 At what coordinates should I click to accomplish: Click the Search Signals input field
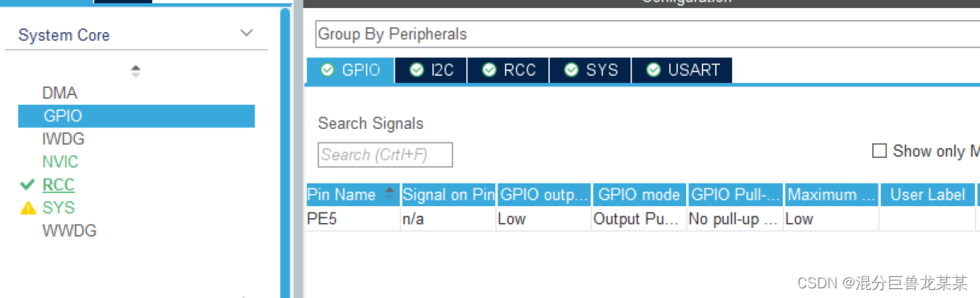tap(385, 155)
